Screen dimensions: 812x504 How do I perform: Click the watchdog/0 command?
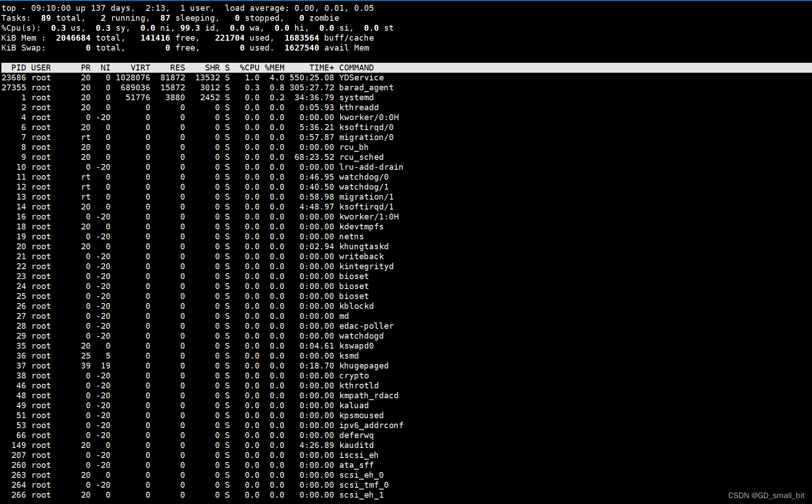pos(364,177)
